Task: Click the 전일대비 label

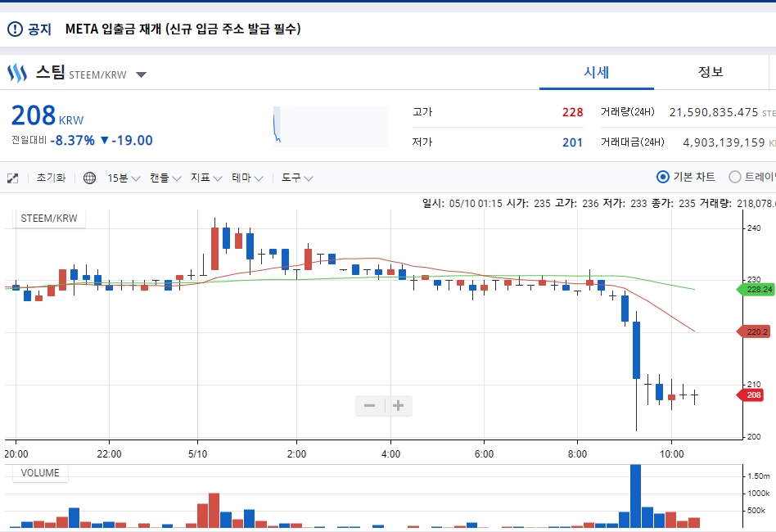Action: [x=29, y=140]
